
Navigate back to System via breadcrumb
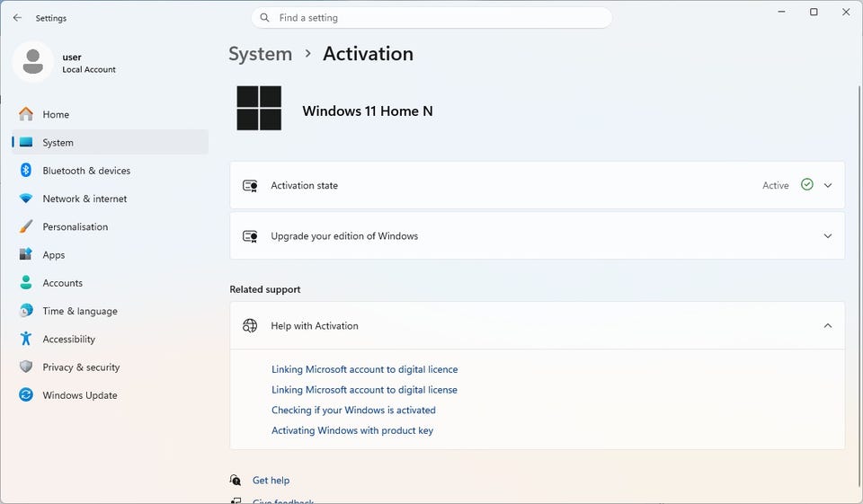260,54
